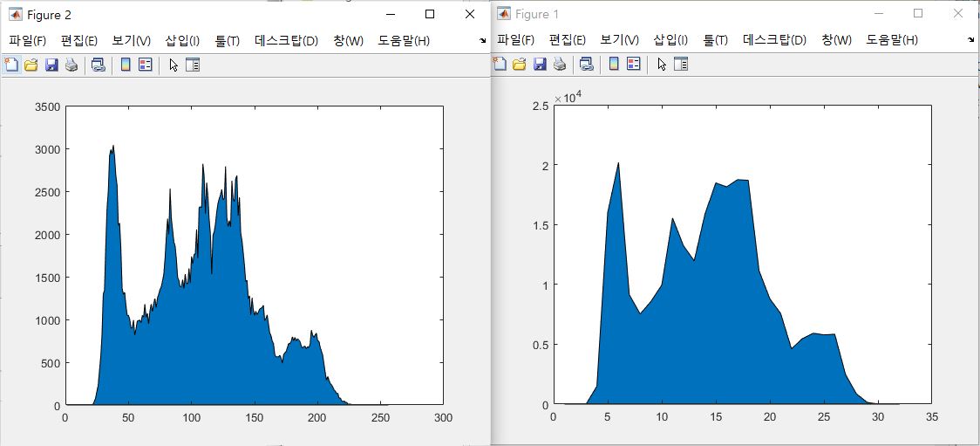
Task: Click the Figure 1 title text
Action: pos(537,14)
